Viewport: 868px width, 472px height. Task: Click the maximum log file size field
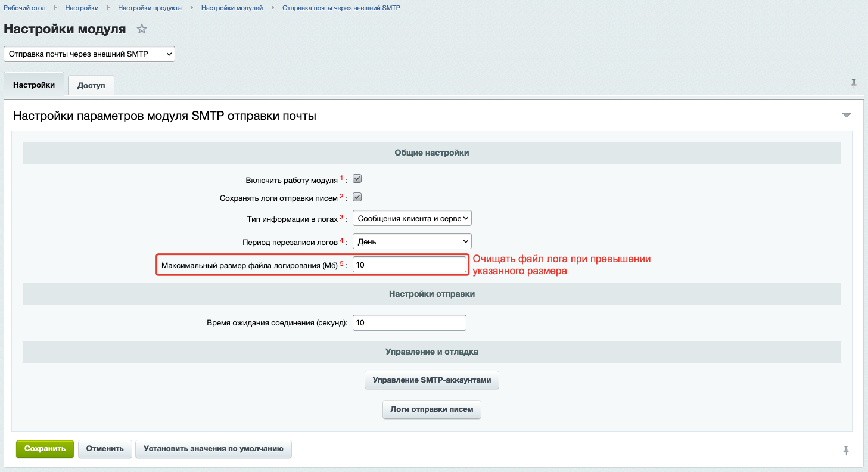(x=409, y=265)
